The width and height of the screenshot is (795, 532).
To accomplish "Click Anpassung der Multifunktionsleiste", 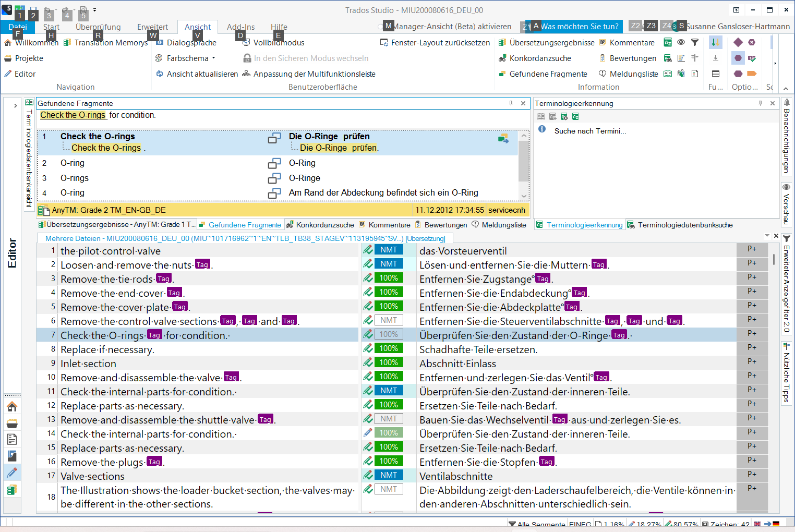I will point(309,74).
